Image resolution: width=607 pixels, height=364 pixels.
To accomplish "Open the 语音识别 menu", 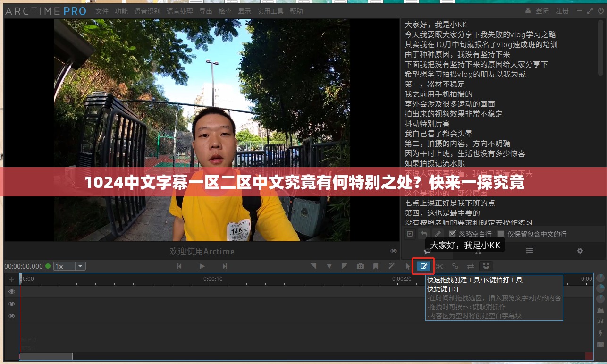I will 147,11.
